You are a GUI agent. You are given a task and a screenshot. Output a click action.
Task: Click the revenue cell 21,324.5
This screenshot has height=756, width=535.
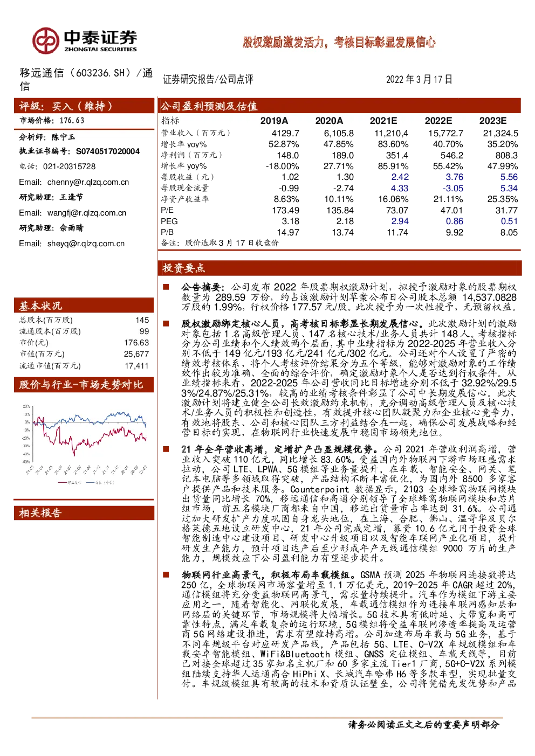coord(500,133)
